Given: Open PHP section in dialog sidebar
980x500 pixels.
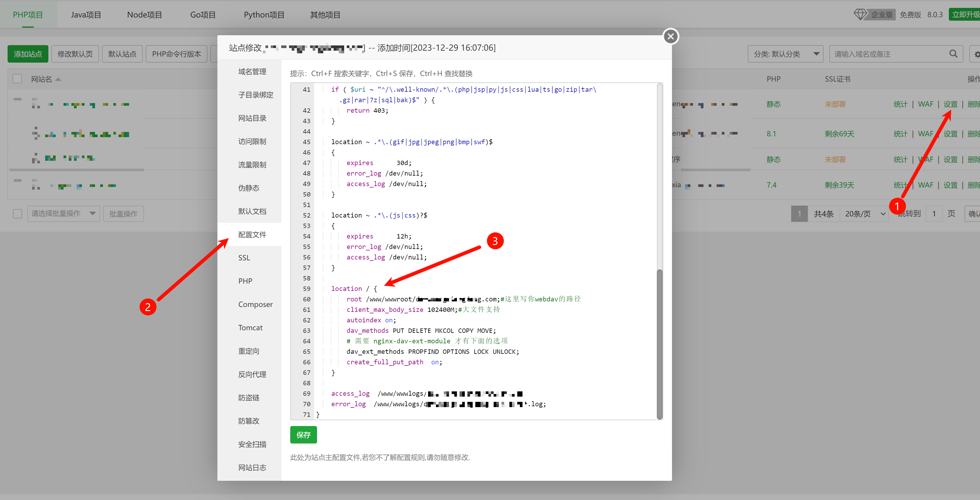Looking at the screenshot, I should tap(245, 281).
